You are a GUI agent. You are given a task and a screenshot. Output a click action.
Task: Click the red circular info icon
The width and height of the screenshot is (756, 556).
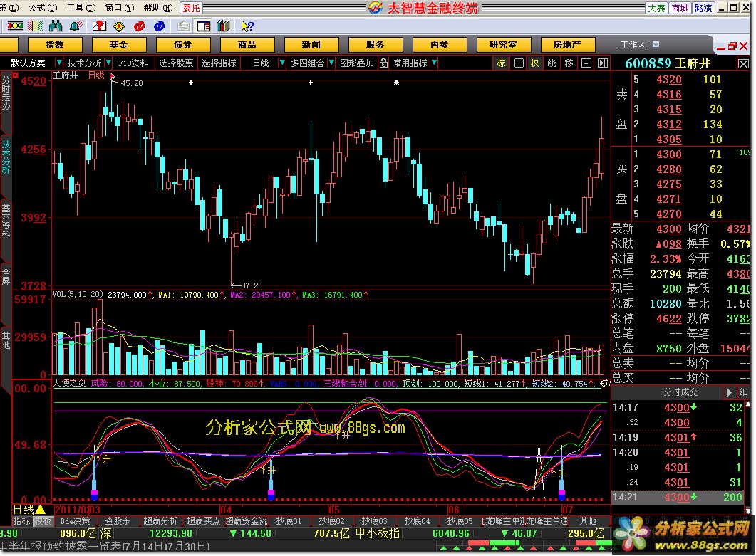pyautogui.click(x=140, y=26)
